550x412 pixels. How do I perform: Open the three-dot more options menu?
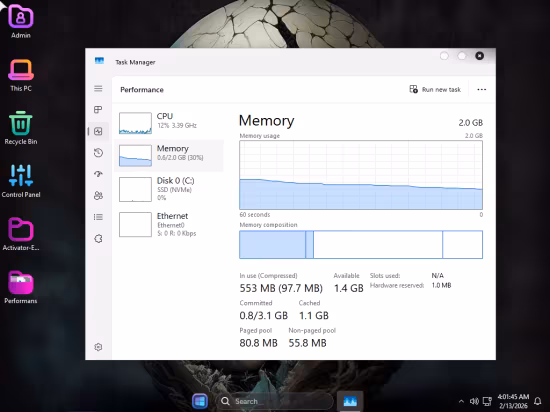coord(482,89)
